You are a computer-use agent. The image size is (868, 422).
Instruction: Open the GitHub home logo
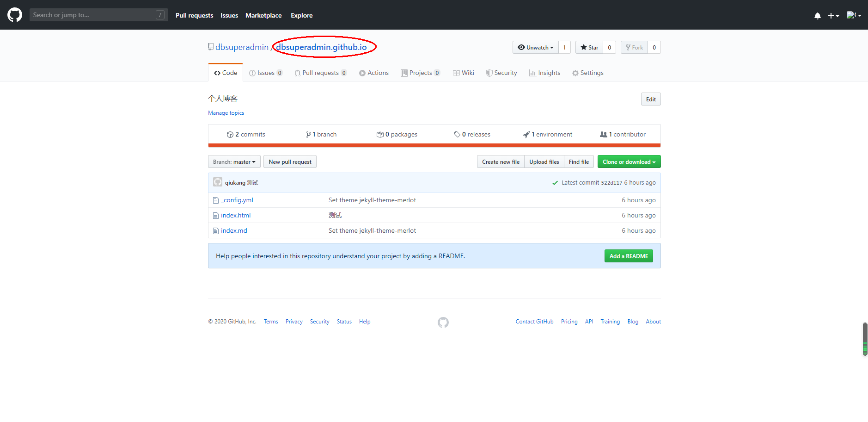pos(15,15)
